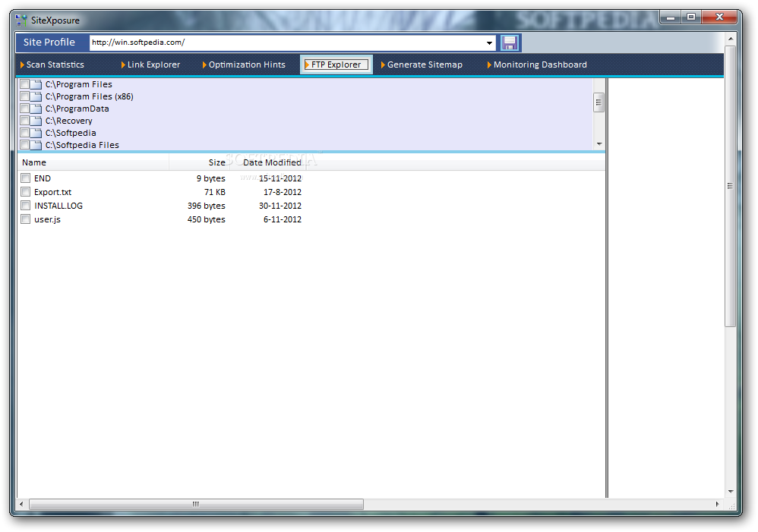The width and height of the screenshot is (758, 532).
Task: Select the C:\Recovery folder name
Action: coord(68,121)
